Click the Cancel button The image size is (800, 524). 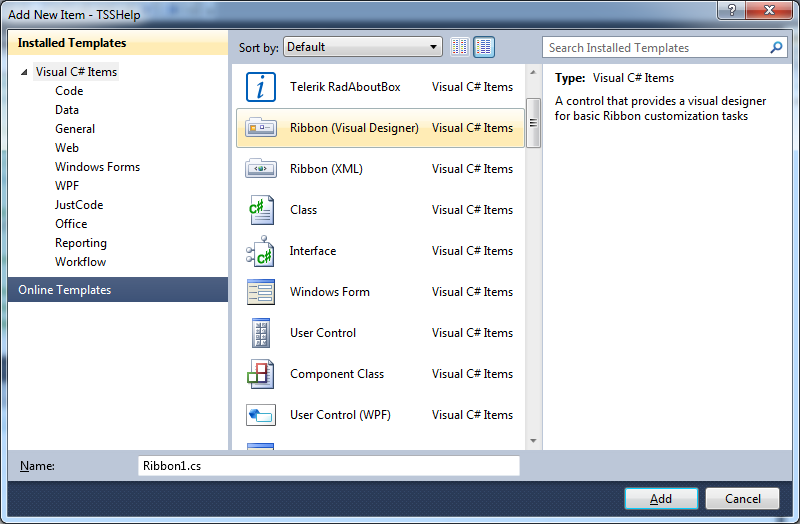point(742,498)
